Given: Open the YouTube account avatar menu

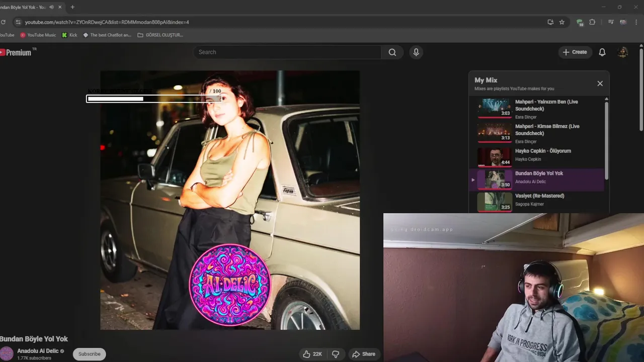Looking at the screenshot, I should (x=623, y=52).
